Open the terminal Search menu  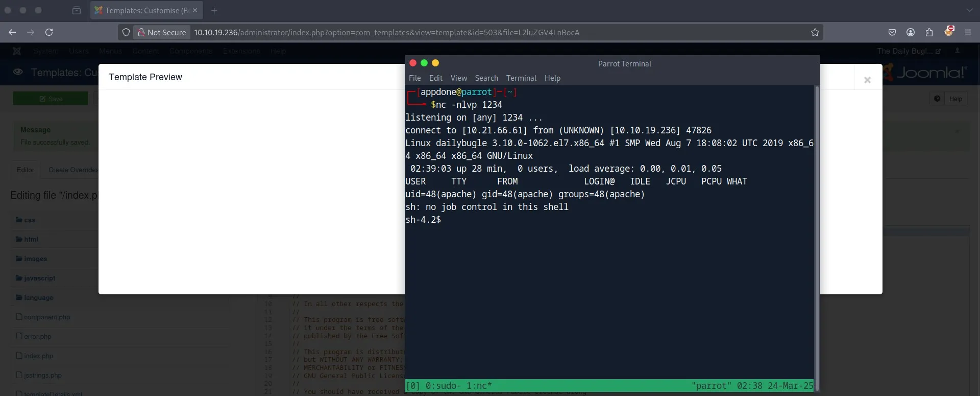coord(486,78)
